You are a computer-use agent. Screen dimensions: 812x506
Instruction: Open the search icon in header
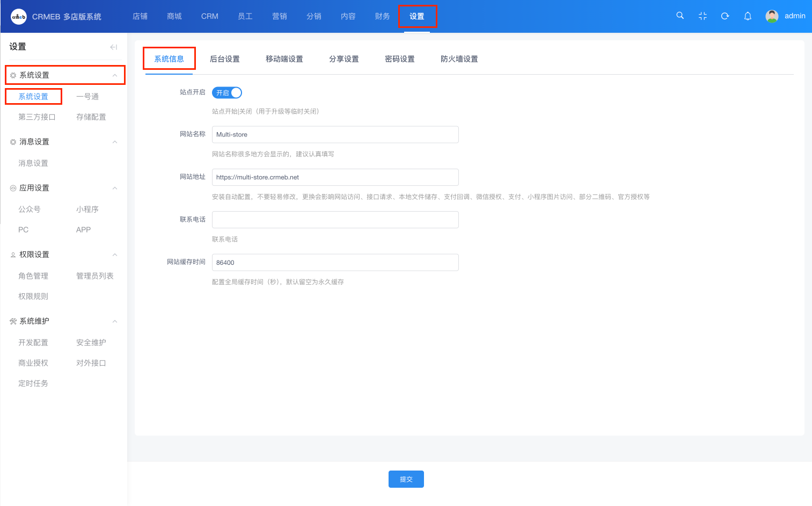[680, 16]
